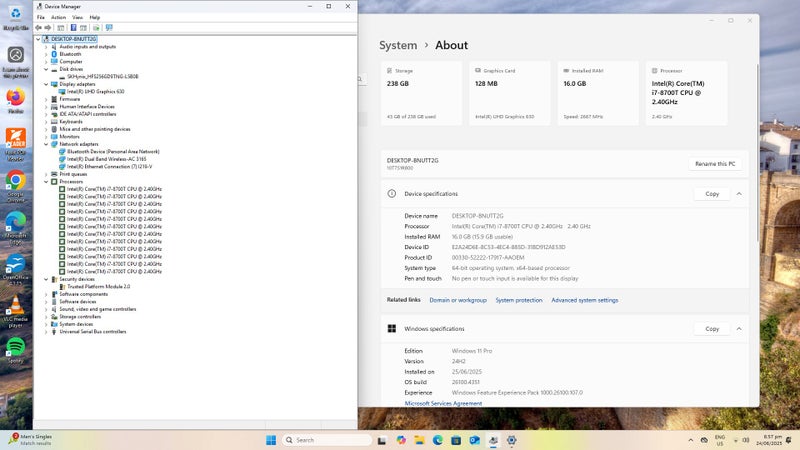Collapse the Processors node
The height and width of the screenshot is (450, 800).
pos(46,182)
